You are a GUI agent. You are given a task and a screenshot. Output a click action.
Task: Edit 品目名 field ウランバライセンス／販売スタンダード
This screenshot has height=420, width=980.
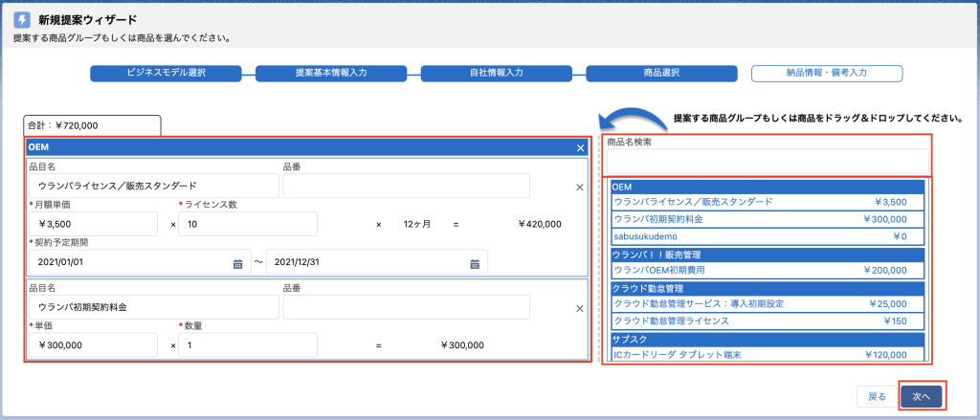click(x=154, y=187)
